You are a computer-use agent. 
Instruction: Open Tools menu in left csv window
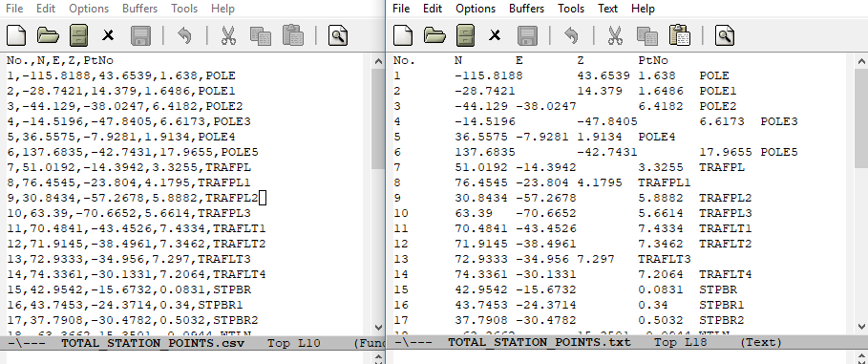click(184, 9)
